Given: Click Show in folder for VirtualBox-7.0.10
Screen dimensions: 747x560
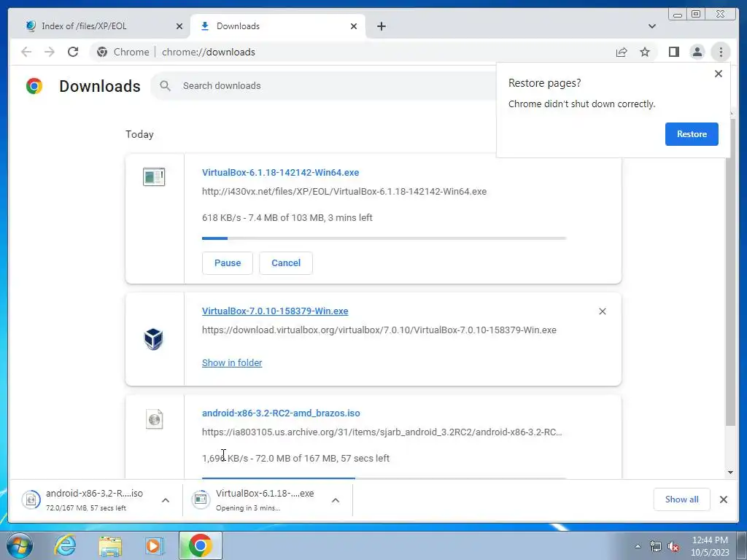Looking at the screenshot, I should [x=232, y=363].
